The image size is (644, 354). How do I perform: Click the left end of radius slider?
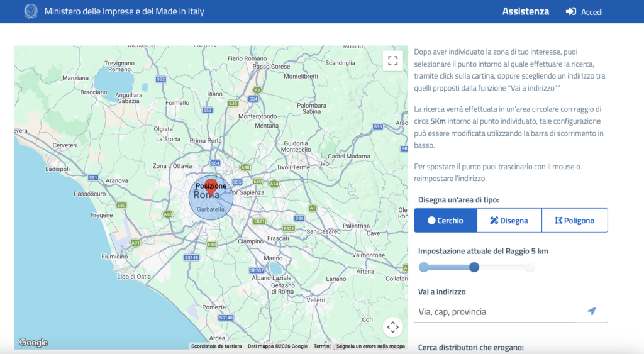point(424,267)
